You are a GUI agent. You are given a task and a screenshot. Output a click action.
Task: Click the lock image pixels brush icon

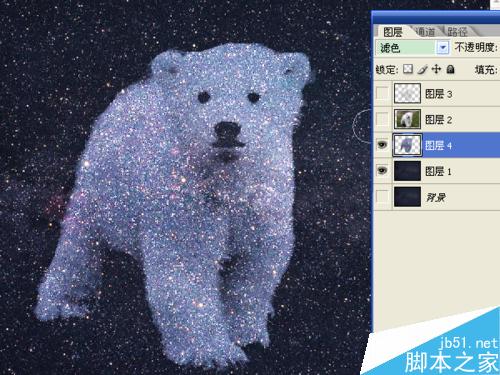pyautogui.click(x=422, y=69)
